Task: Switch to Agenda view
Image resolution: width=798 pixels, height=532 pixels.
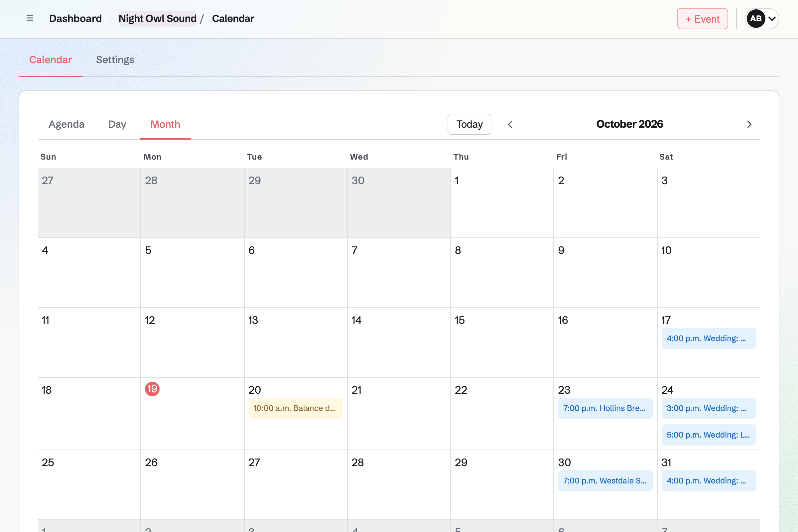Action: [66, 124]
